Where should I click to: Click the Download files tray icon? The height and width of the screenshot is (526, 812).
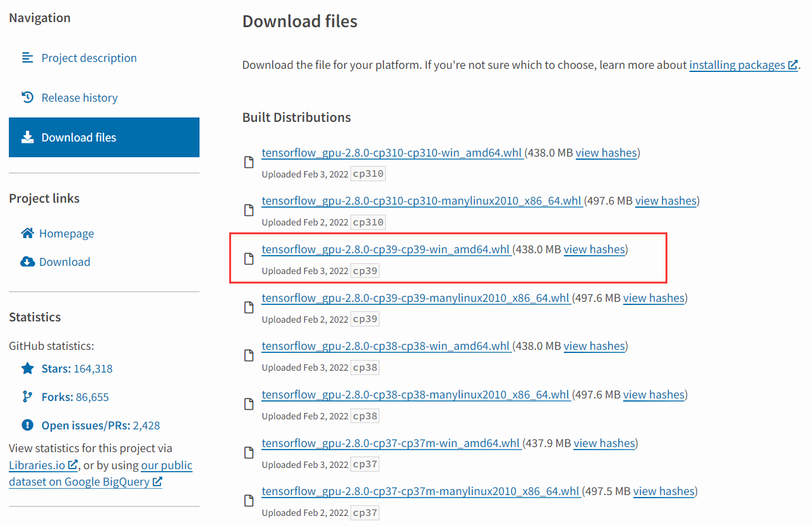click(27, 137)
